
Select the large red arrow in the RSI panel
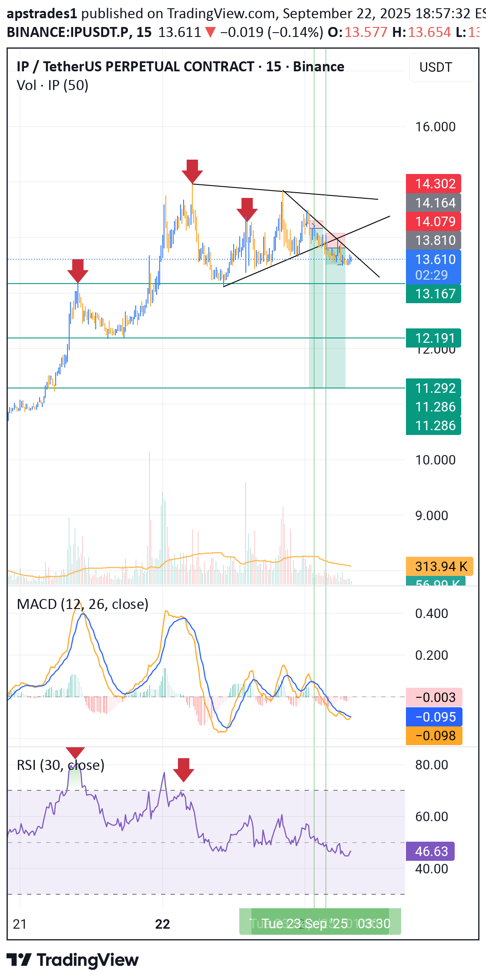click(x=183, y=770)
